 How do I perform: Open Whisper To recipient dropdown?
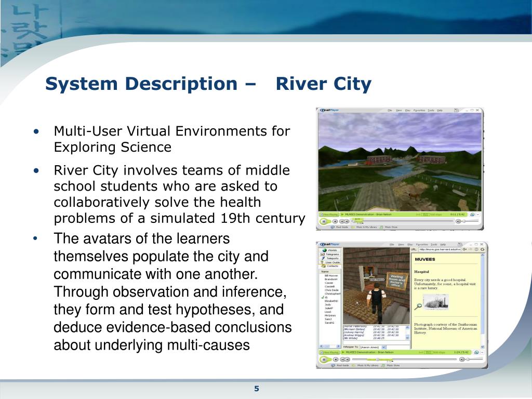click(x=384, y=347)
